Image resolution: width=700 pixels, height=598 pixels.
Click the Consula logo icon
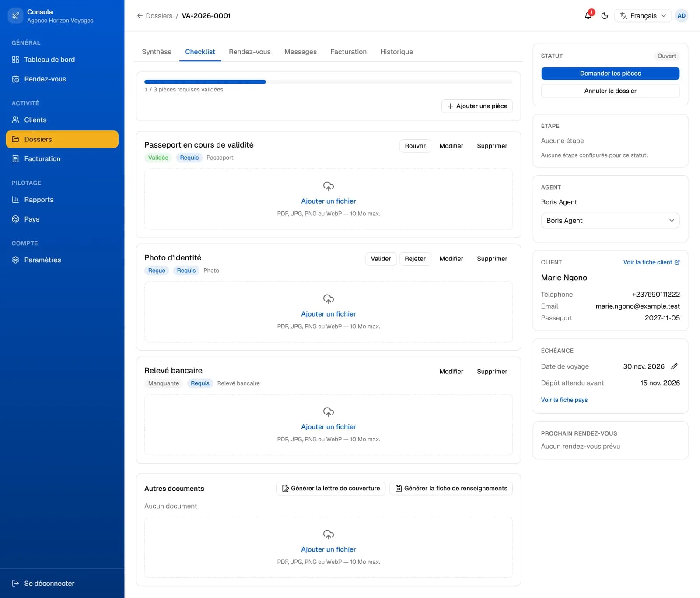[x=16, y=16]
